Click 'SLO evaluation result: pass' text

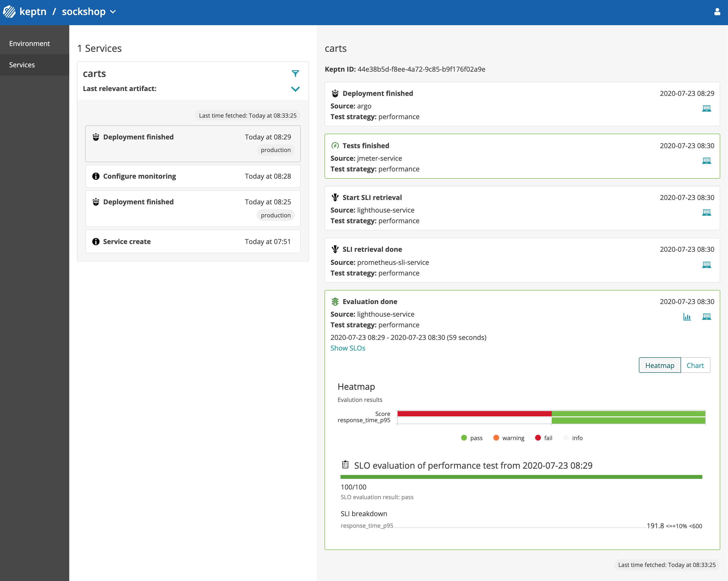coord(377,497)
